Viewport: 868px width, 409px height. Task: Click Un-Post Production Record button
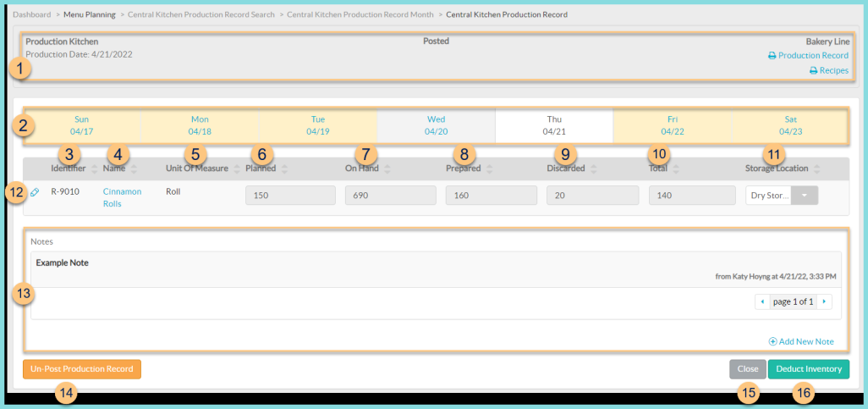click(82, 369)
